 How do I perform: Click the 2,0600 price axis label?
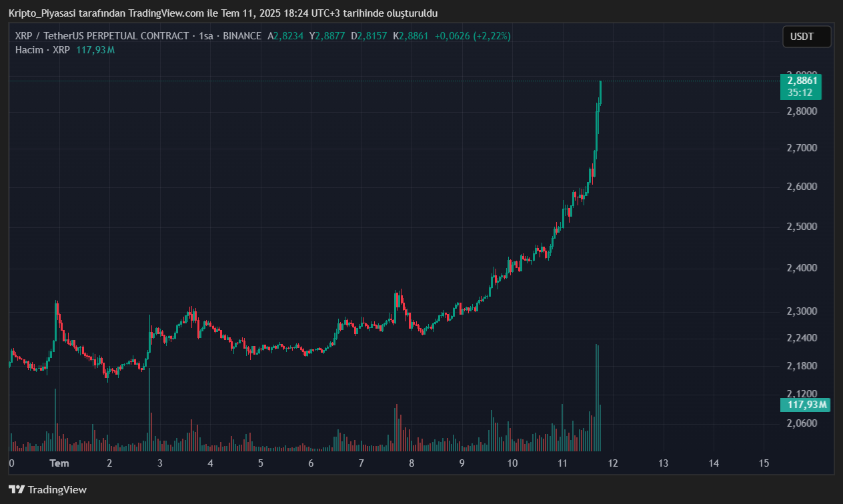802,423
